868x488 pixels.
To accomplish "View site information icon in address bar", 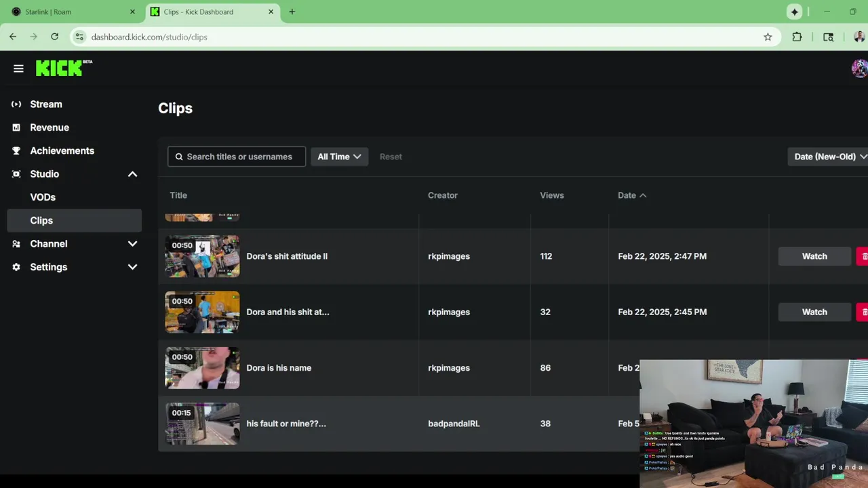I will pyautogui.click(x=79, y=37).
